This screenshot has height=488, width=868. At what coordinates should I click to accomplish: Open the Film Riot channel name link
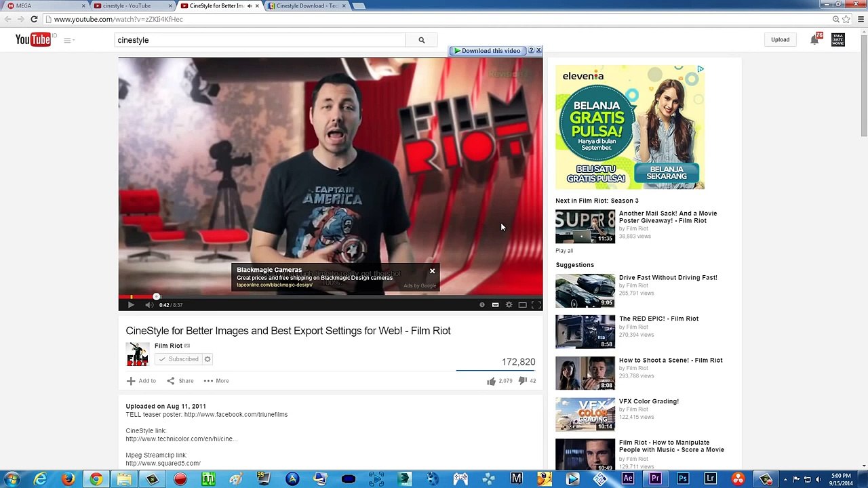[x=168, y=346]
